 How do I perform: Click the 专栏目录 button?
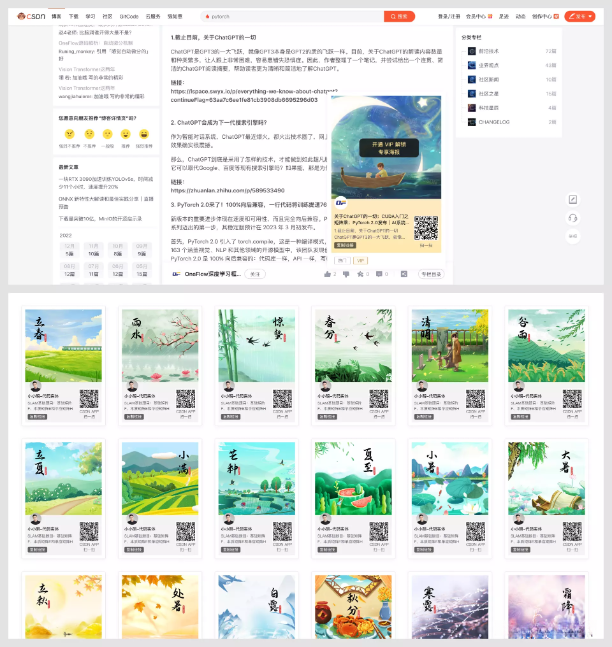[x=431, y=274]
